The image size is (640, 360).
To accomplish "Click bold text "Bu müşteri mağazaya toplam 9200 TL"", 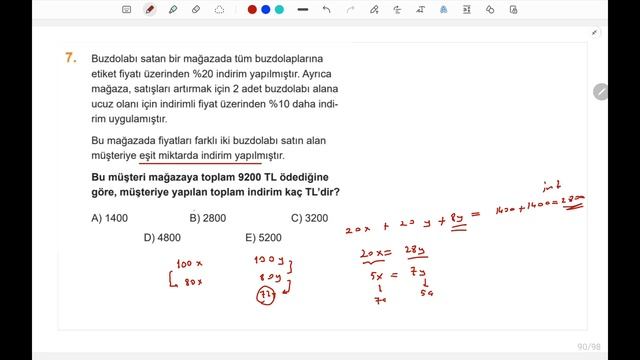I will 184,177.
